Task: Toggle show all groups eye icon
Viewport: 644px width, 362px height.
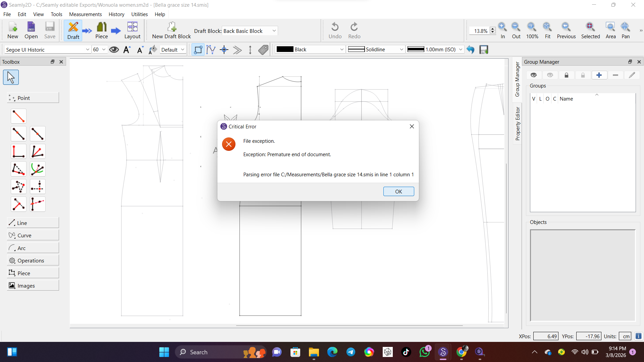Action: pyautogui.click(x=534, y=75)
